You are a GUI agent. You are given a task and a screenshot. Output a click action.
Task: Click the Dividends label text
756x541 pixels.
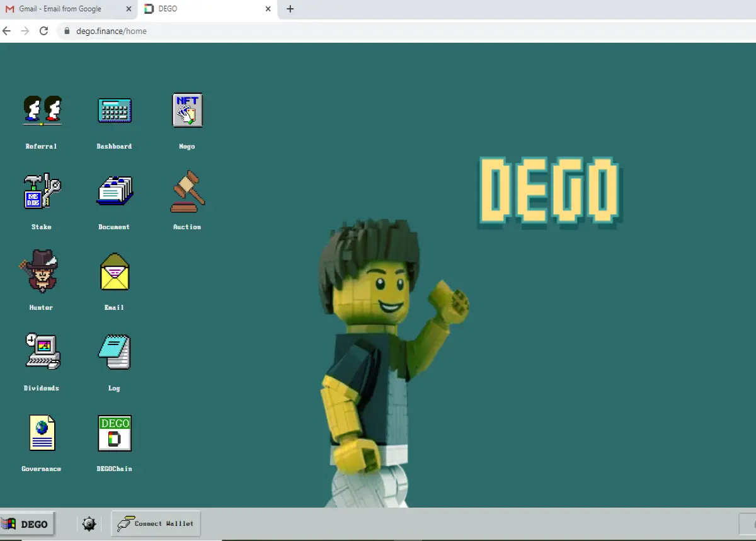42,388
